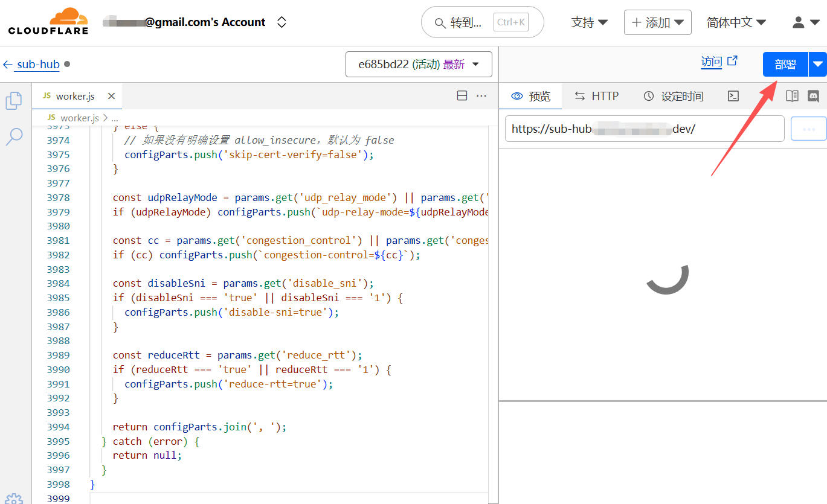Open the Explorer files icon in sidebar
Image resolution: width=827 pixels, height=504 pixels.
[x=14, y=101]
